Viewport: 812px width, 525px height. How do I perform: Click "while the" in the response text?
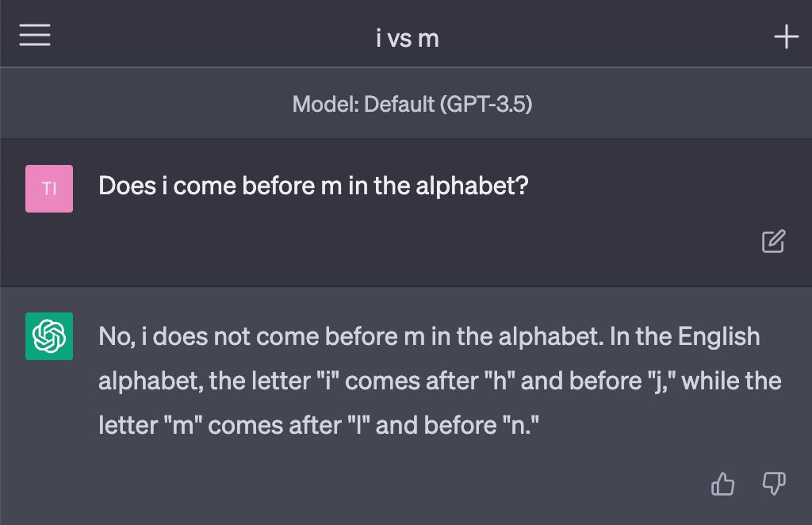click(731, 381)
